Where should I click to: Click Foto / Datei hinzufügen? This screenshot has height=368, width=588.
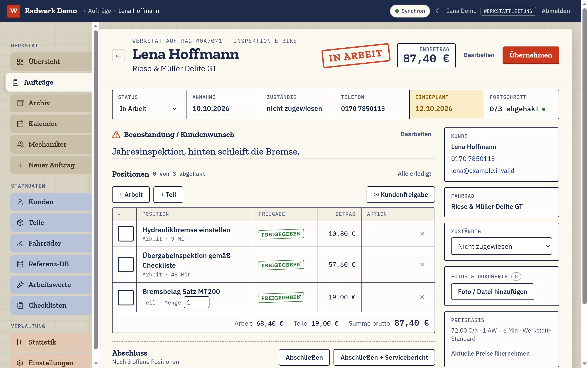tap(492, 292)
